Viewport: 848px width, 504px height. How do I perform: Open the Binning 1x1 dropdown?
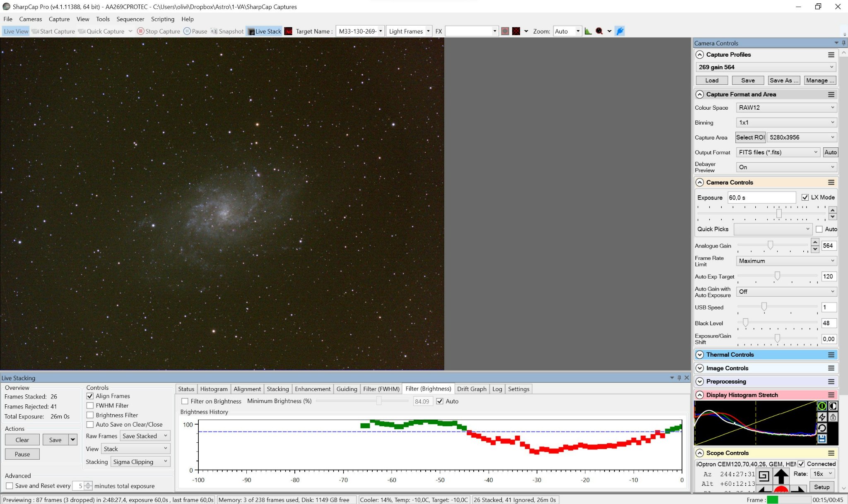click(786, 122)
